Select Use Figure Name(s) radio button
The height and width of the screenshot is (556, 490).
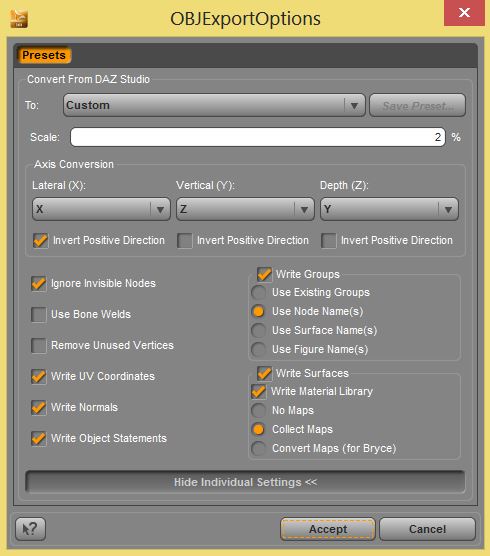[x=258, y=350]
